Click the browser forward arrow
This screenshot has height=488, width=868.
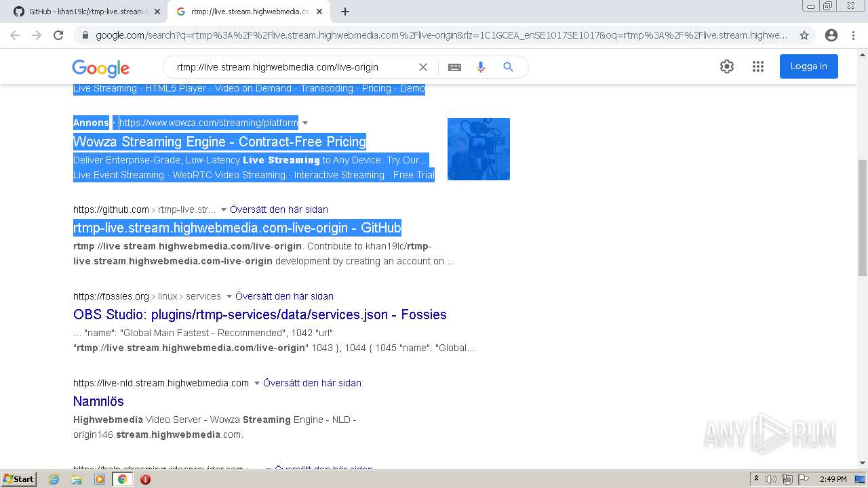coord(37,35)
